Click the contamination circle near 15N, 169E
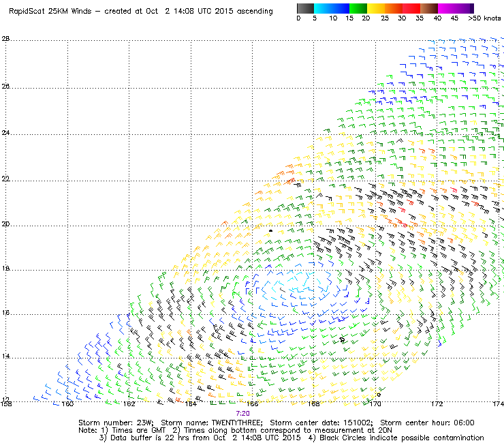This screenshot has width=504, height=443. click(x=342, y=339)
